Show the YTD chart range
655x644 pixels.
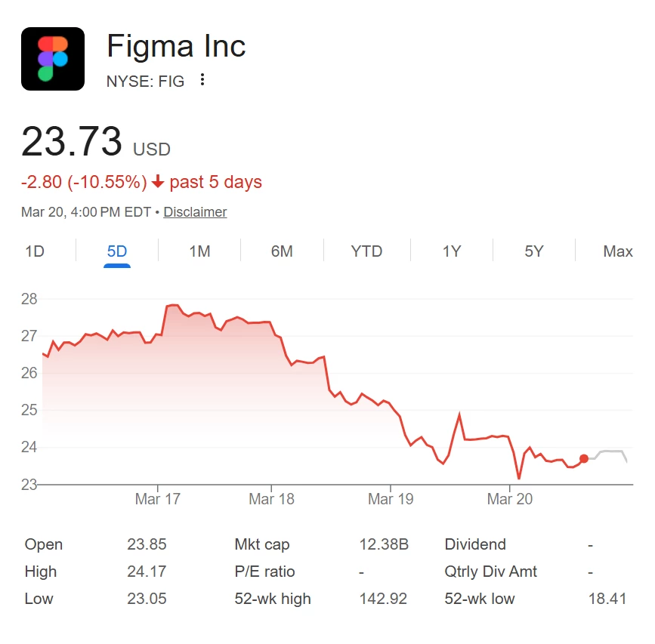coord(366,251)
